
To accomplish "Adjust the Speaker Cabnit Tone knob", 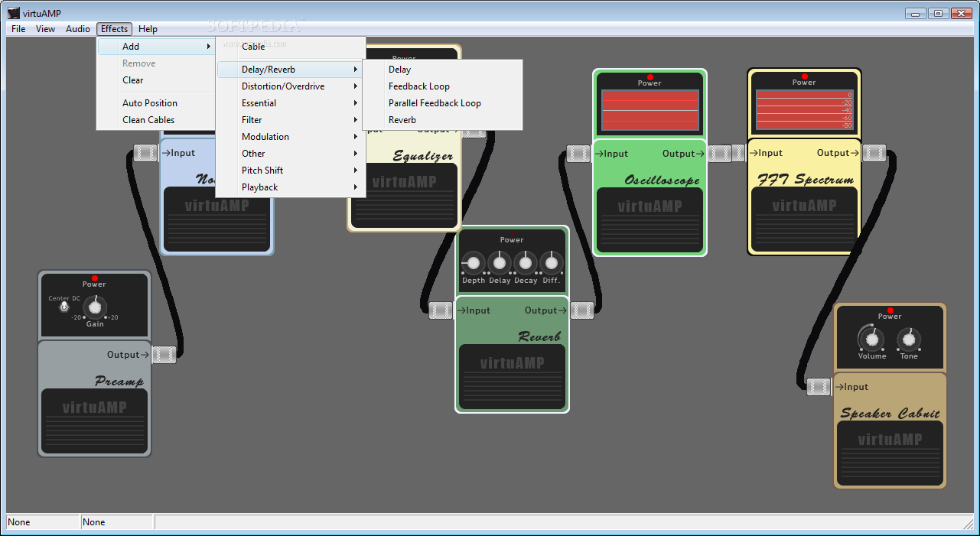I will tap(908, 338).
